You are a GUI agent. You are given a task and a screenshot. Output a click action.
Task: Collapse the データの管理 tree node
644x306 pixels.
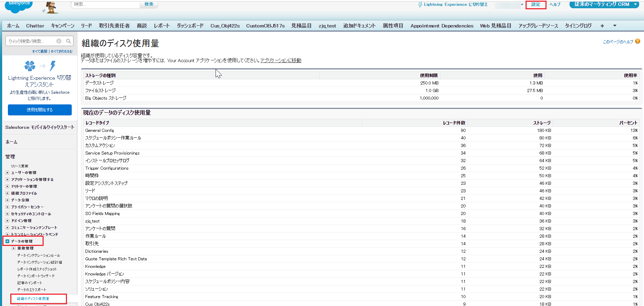[8, 241]
